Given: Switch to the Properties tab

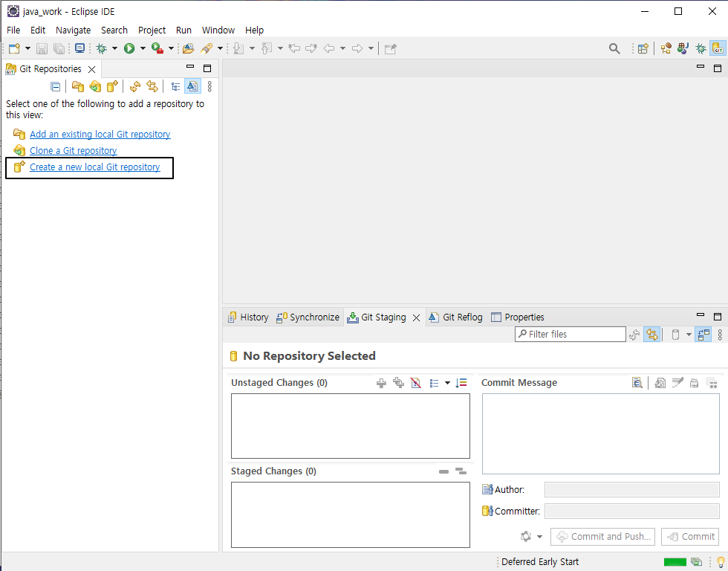Looking at the screenshot, I should click(x=517, y=317).
